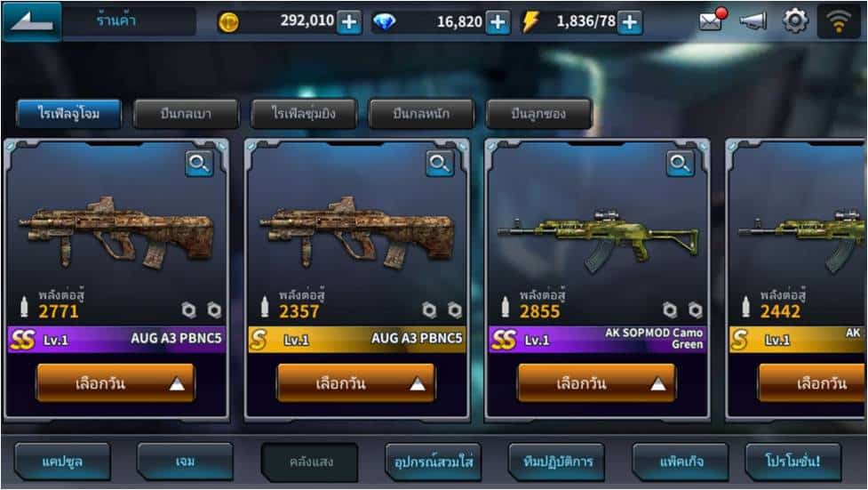868x490 pixels.
Task: Add gold coins with plus icon
Action: (349, 22)
